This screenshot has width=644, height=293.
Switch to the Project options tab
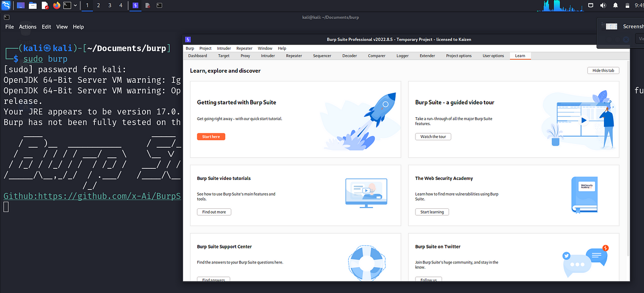click(459, 56)
